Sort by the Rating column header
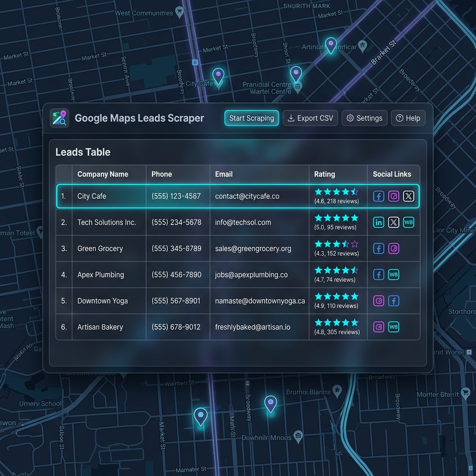Image resolution: width=476 pixels, height=476 pixels. pyautogui.click(x=324, y=174)
